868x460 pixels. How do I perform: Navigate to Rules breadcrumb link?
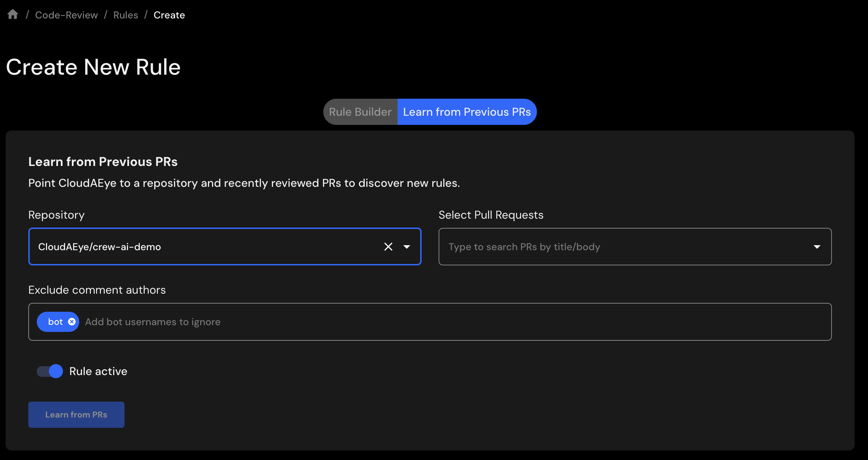click(x=126, y=15)
